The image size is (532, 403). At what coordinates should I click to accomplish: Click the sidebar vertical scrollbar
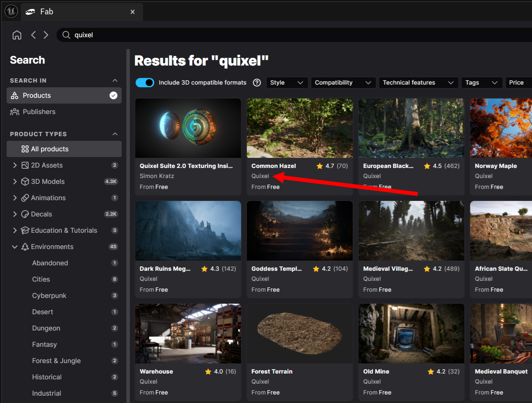128,225
